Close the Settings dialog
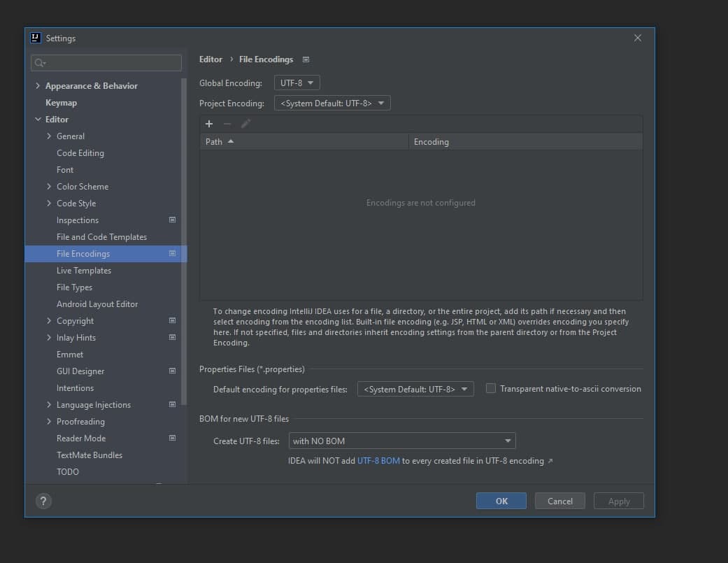 (x=638, y=38)
